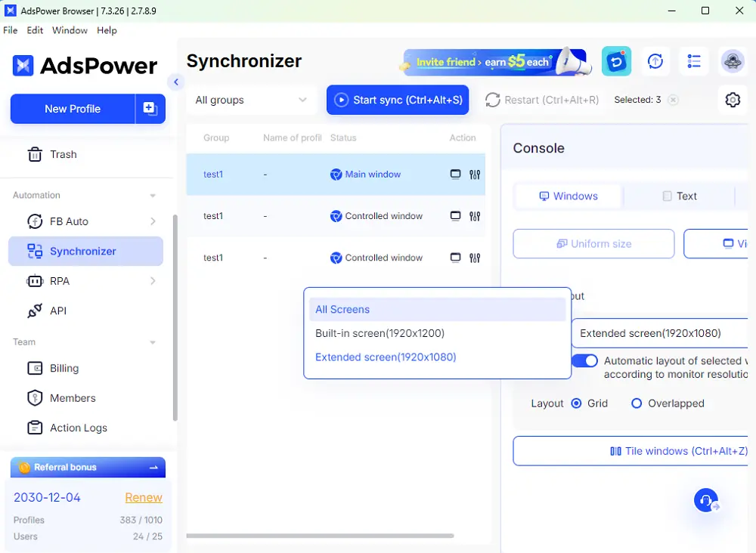Expand the FB Auto sidebar entry
Screen dimensions: 756x553
pos(85,221)
